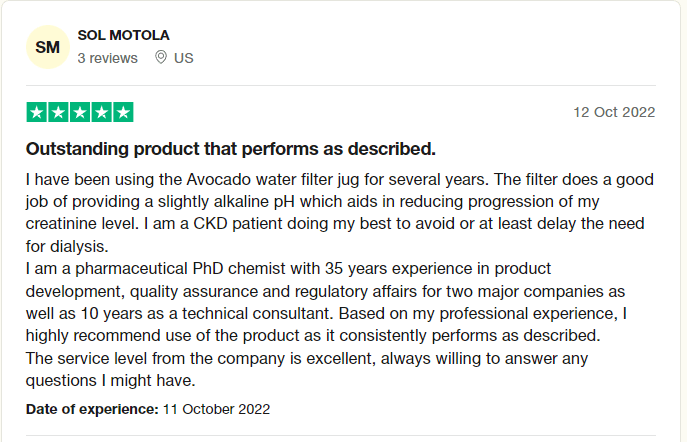Click the 12 Oct 2022 review date
687x442 pixels.
(x=614, y=112)
